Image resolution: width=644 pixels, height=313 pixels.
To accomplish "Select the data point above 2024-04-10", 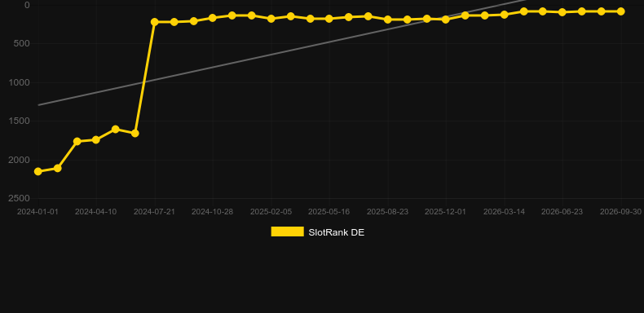I will [x=95, y=139].
